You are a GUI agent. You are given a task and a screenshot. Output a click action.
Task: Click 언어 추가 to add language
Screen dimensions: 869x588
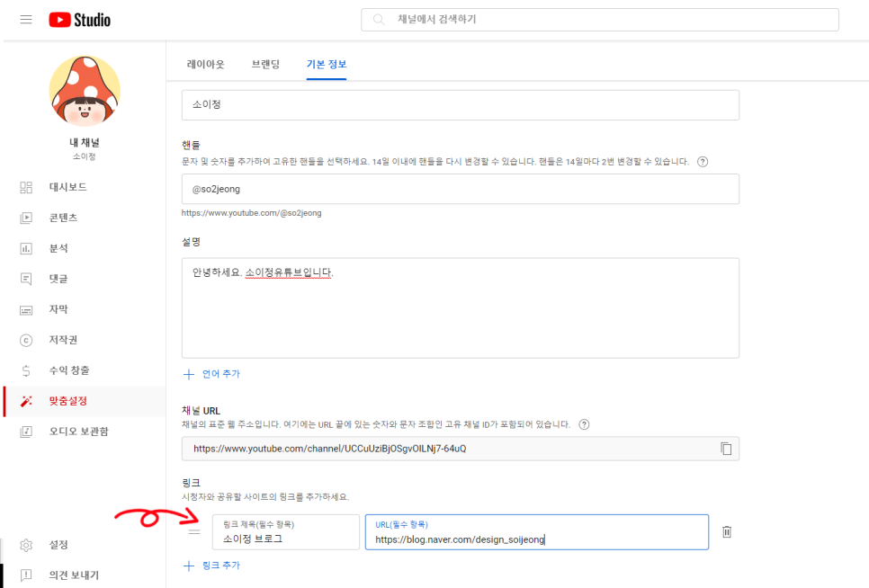[212, 373]
